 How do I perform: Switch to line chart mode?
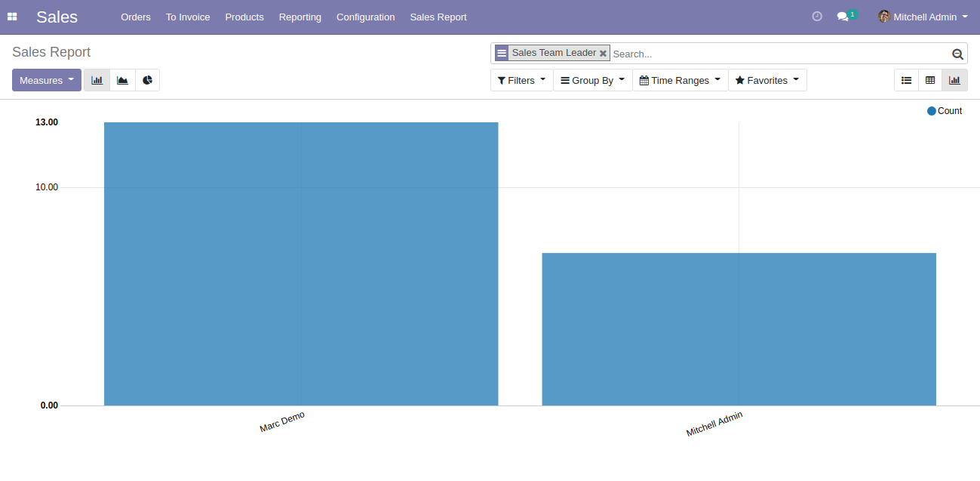pyautogui.click(x=122, y=80)
